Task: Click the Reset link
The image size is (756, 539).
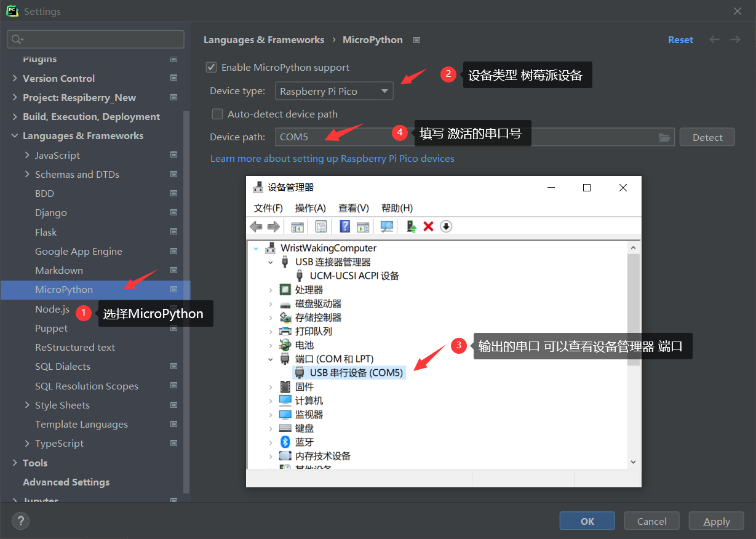Action: pos(680,39)
